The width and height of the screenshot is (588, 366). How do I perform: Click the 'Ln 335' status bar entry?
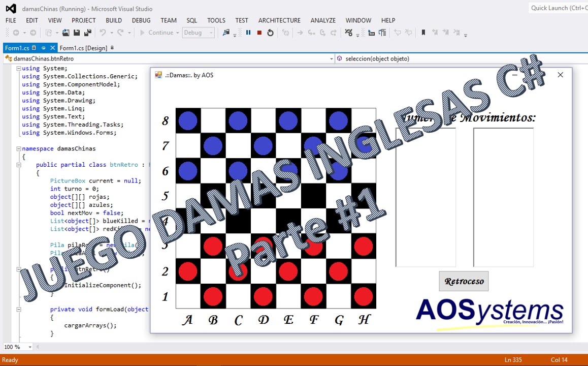point(513,359)
